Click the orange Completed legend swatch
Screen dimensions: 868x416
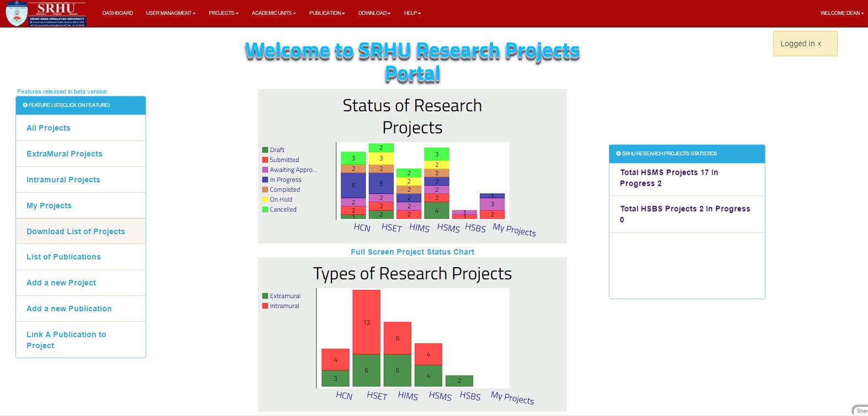click(x=265, y=190)
